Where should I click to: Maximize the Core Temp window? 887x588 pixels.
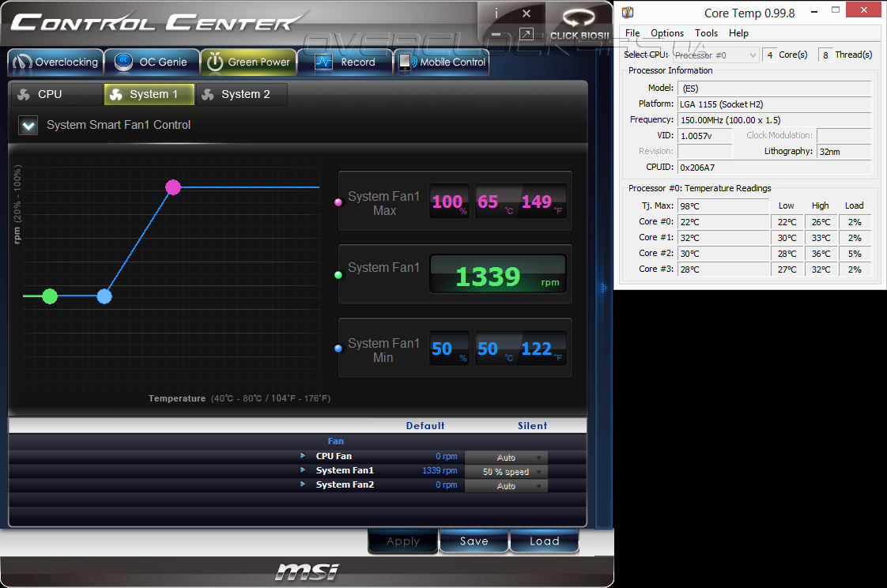click(x=836, y=10)
